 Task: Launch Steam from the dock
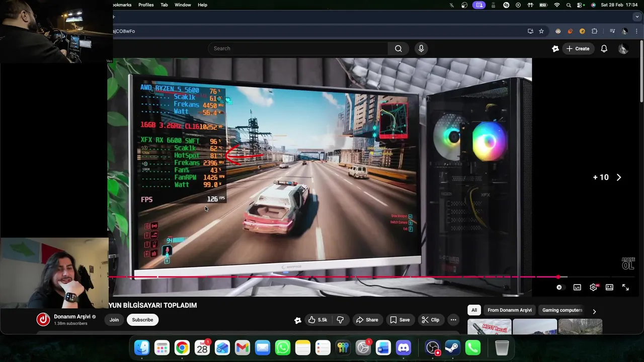(452, 347)
